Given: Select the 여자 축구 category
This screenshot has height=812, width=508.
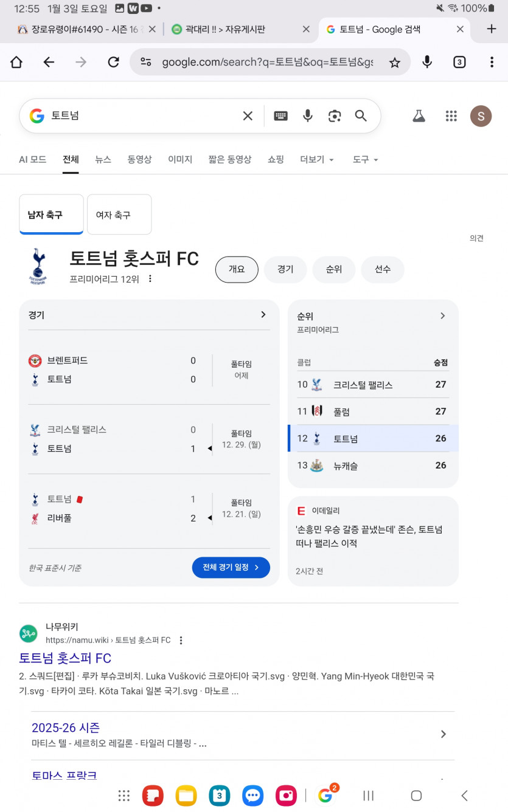Looking at the screenshot, I should coord(119,214).
